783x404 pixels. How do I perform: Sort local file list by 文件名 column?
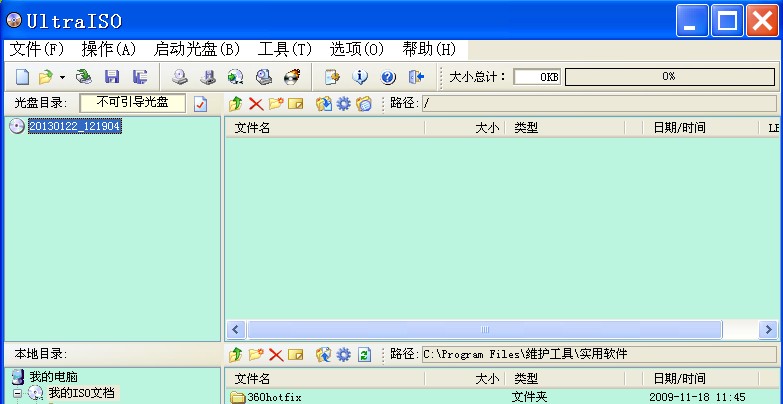click(x=325, y=379)
